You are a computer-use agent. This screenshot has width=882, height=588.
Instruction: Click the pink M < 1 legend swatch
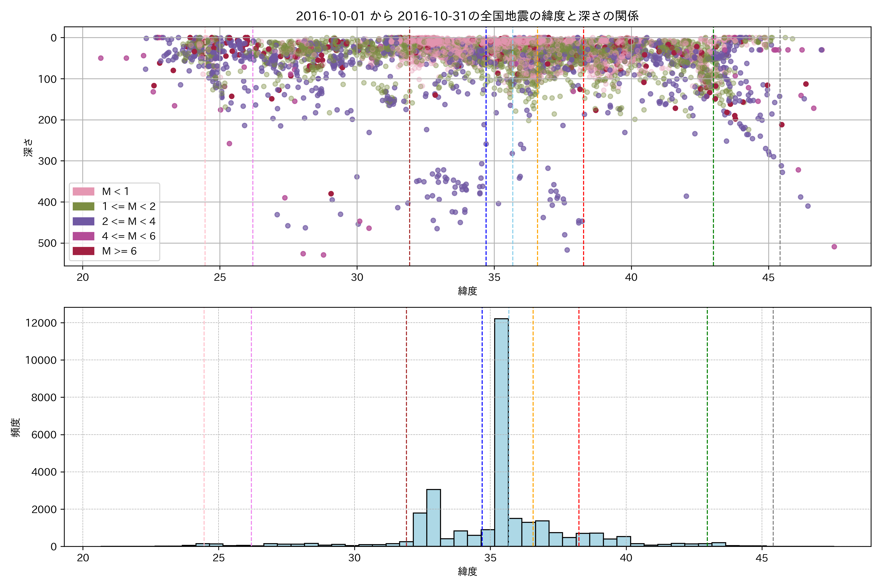[x=83, y=192]
